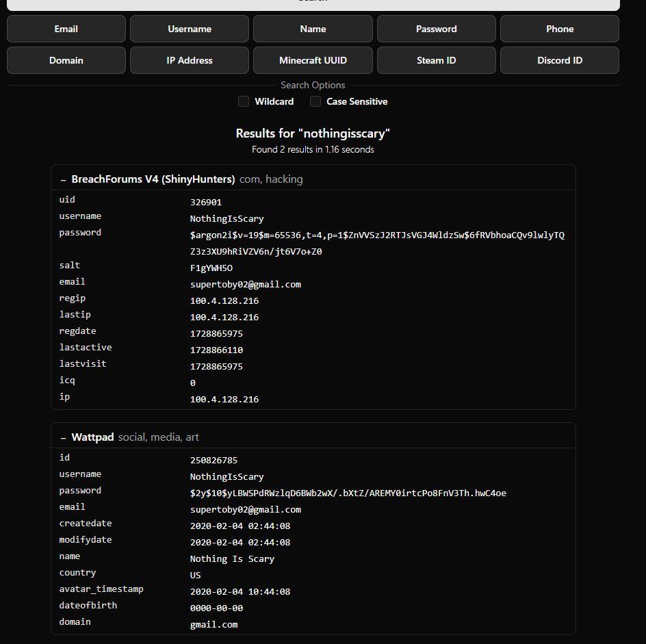Image resolution: width=646 pixels, height=644 pixels.
Task: Click the salt value F1gYWH5O
Action: tap(211, 268)
